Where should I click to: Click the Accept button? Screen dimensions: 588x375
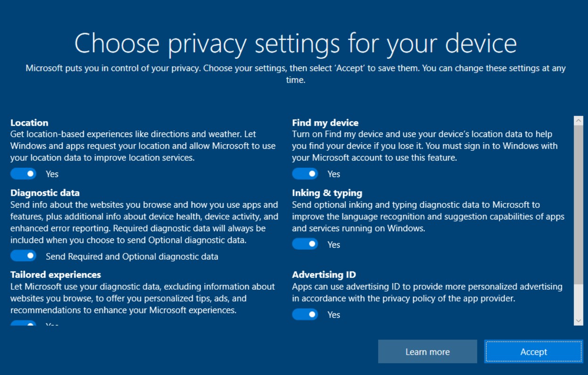pos(533,351)
